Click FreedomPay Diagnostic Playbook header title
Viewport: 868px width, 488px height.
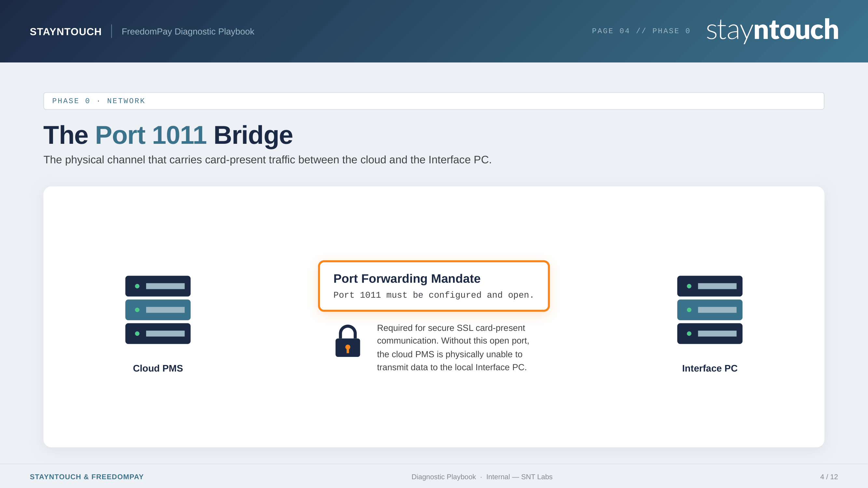click(188, 32)
